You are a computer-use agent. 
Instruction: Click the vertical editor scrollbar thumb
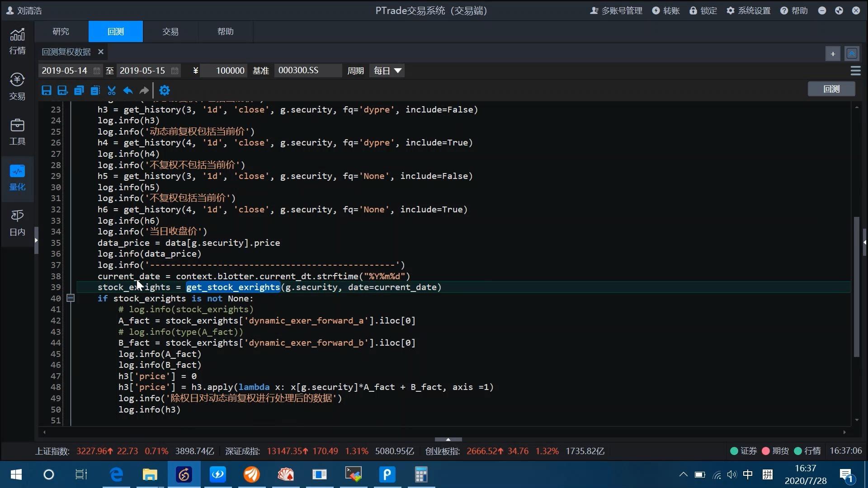click(x=856, y=287)
